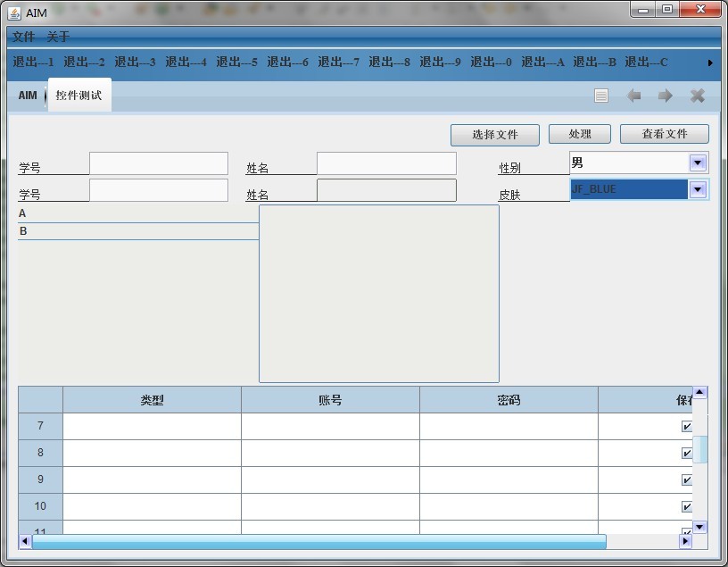The image size is (728, 567).
Task: Click the toolbar overflow arrow
Action: click(710, 63)
